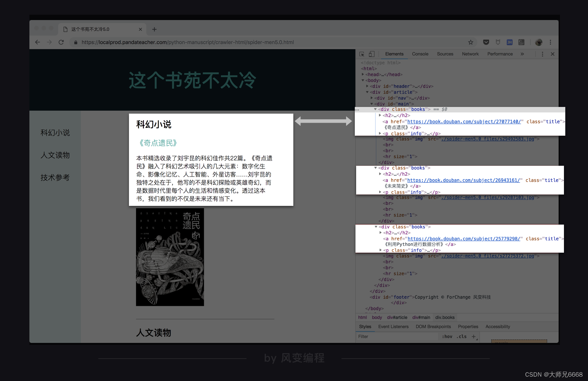Click the 奇点遗民 book cover image
588x381 pixels.
[170, 257]
